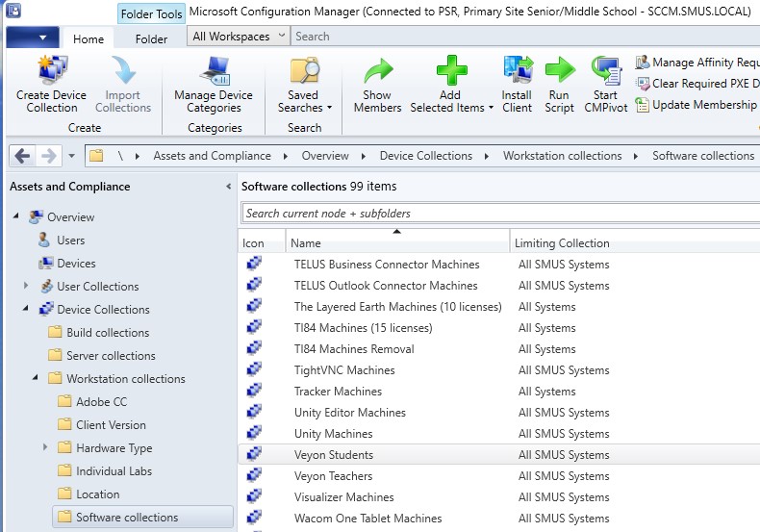Screen dimensions: 760x532
Task: Open the Server collections folder
Action: click(111, 356)
